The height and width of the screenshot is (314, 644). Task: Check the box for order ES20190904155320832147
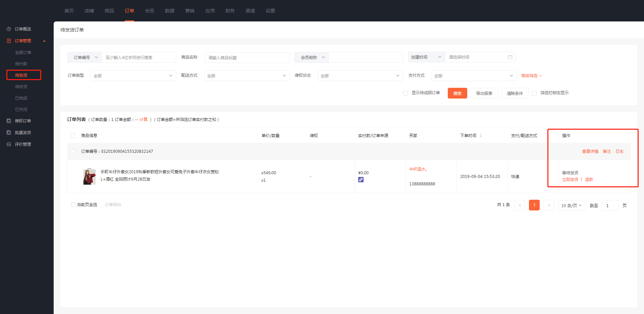point(73,151)
